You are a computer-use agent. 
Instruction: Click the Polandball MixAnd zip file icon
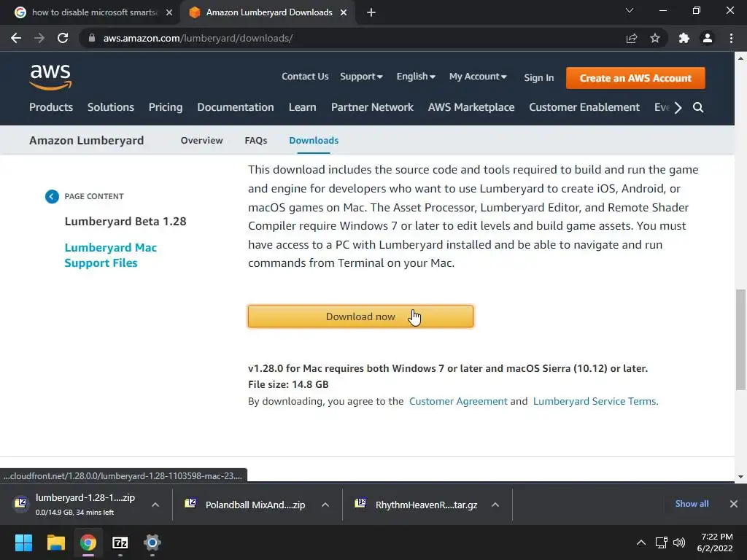(190, 503)
